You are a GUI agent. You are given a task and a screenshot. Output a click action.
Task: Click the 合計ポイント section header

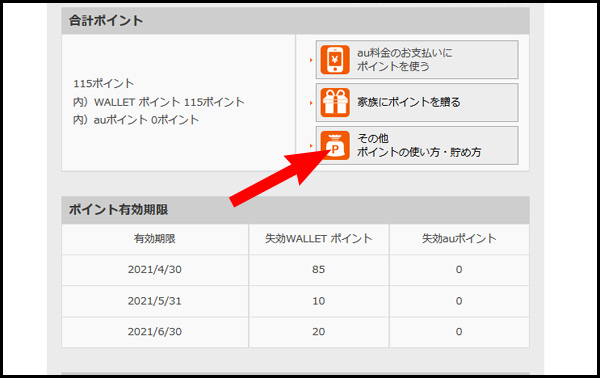pos(295,21)
